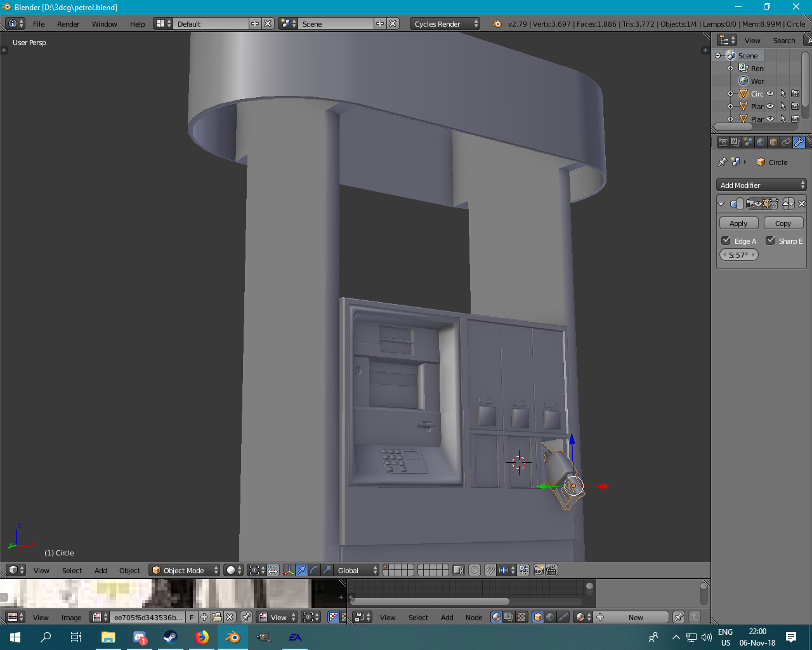This screenshot has height=650, width=812.
Task: Click the Apply modifier button
Action: click(x=738, y=223)
